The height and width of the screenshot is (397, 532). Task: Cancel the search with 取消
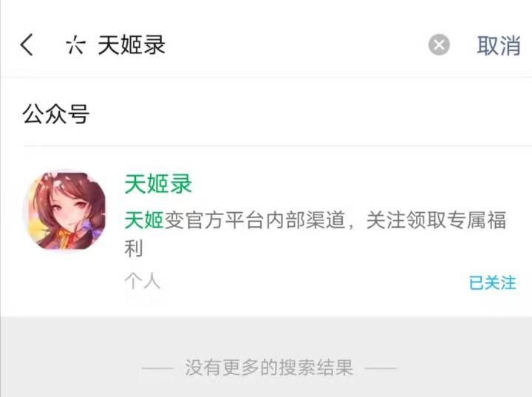499,45
